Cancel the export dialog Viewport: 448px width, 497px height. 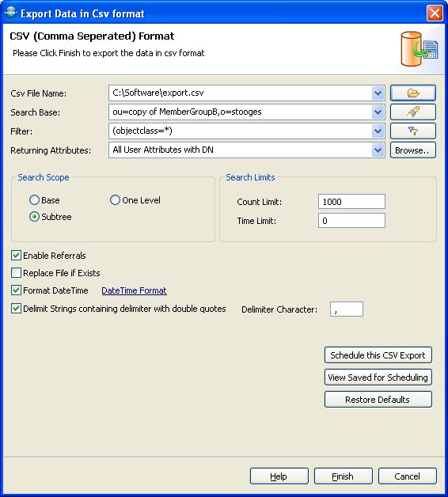pos(408,476)
